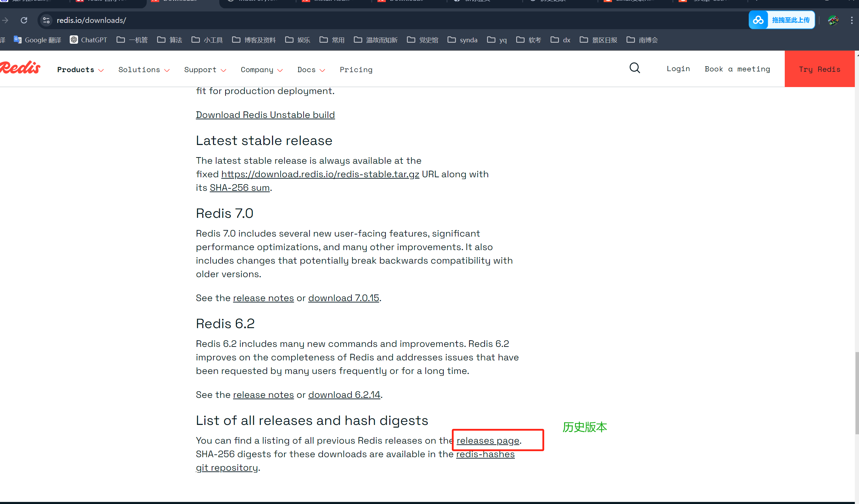Reload the page with refresh icon
Image resolution: width=859 pixels, height=504 pixels.
pos(24,20)
